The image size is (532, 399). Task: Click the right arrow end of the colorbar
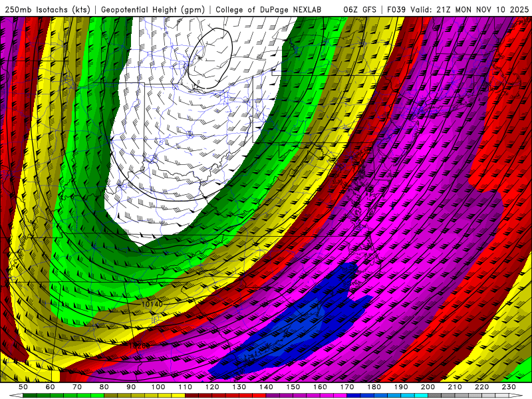tap(516, 396)
